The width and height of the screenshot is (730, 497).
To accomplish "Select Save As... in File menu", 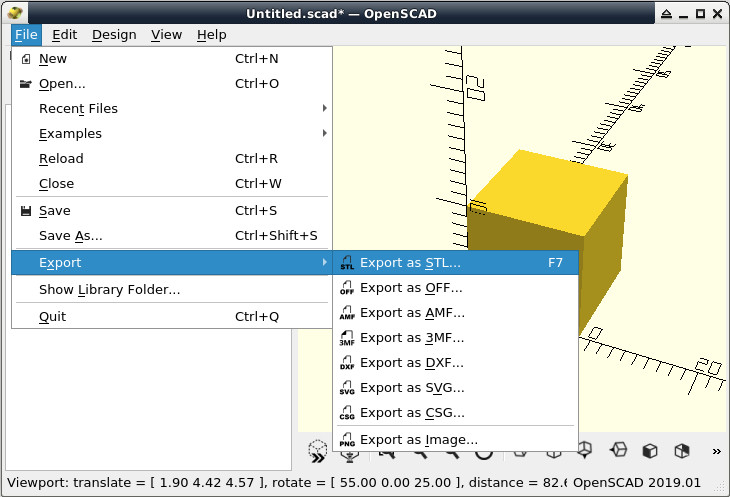I will 172,235.
